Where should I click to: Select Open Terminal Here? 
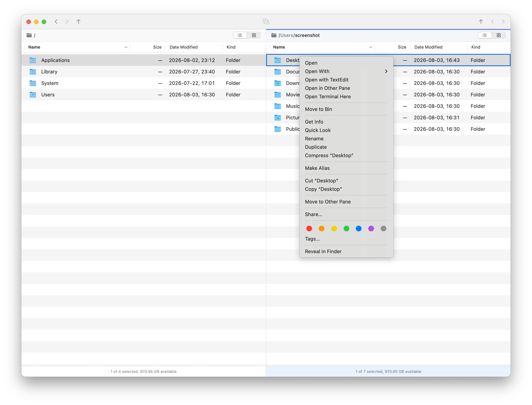click(346, 97)
